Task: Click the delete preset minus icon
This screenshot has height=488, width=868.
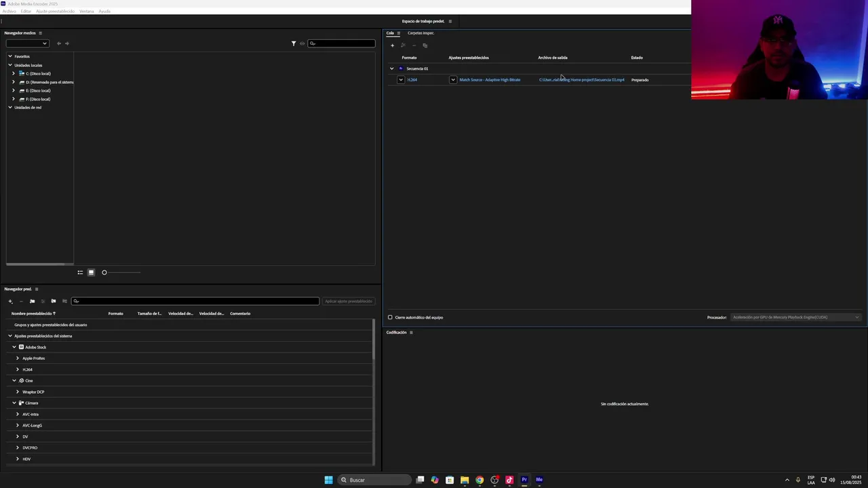Action: point(21,301)
